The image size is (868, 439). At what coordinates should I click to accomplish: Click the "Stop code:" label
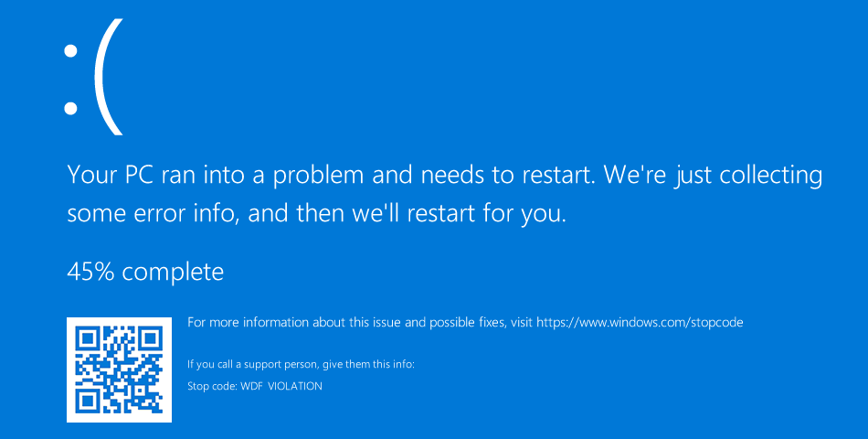(x=212, y=386)
